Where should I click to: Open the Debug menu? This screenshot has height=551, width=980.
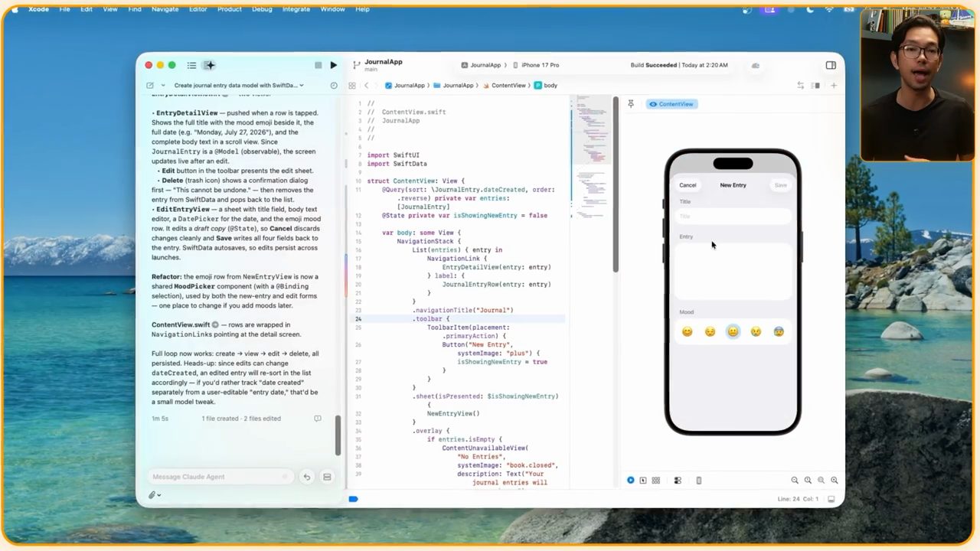coord(262,9)
